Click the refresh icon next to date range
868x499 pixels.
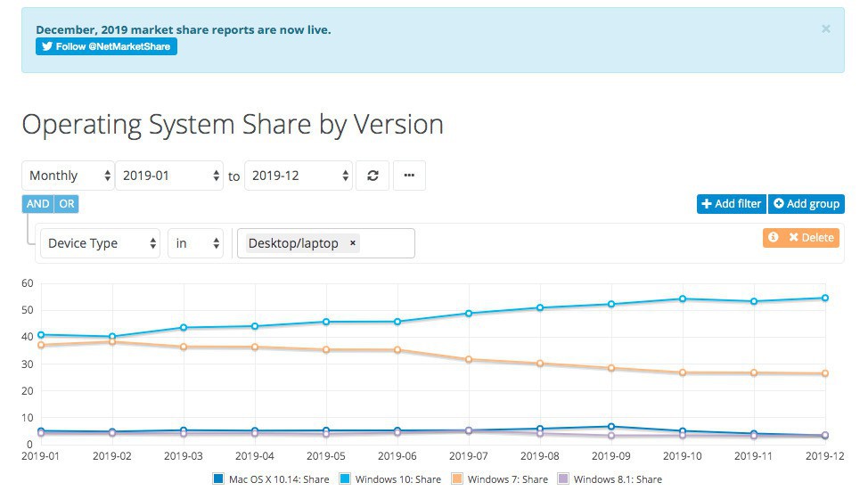pyautogui.click(x=373, y=176)
